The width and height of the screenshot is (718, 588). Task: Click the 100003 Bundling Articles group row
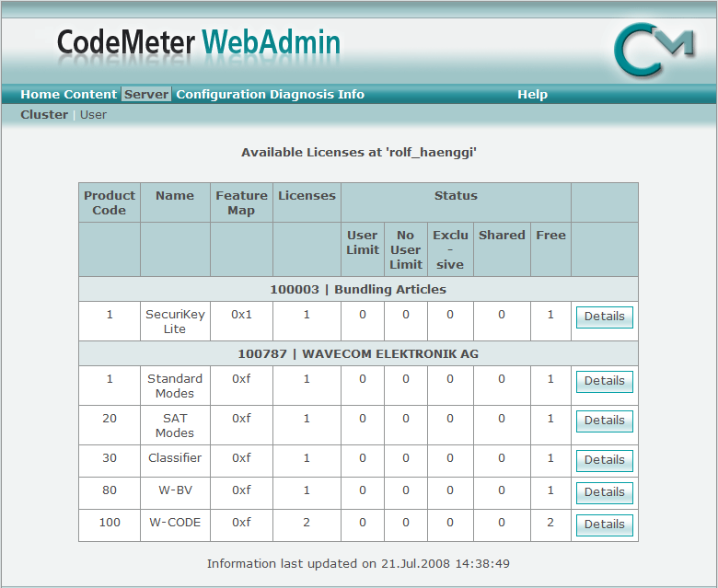358,289
